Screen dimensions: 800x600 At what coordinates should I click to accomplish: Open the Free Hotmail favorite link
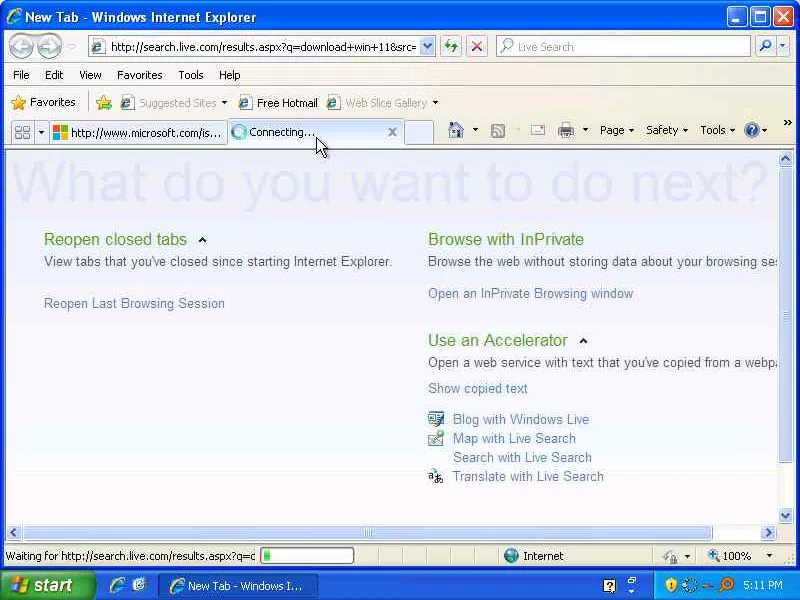(279, 103)
